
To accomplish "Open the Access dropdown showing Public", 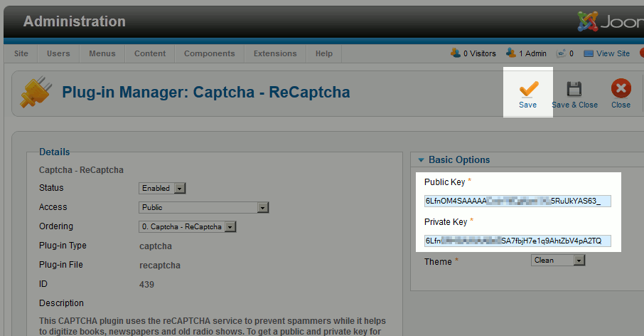I will (203, 208).
